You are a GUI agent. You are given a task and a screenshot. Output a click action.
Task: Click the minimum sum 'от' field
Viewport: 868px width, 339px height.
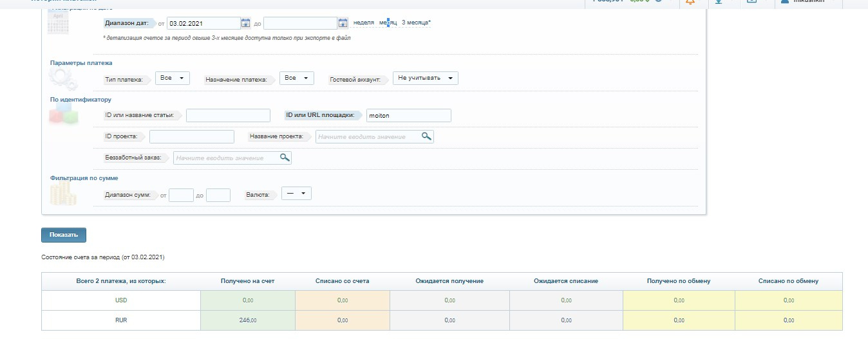(x=181, y=194)
